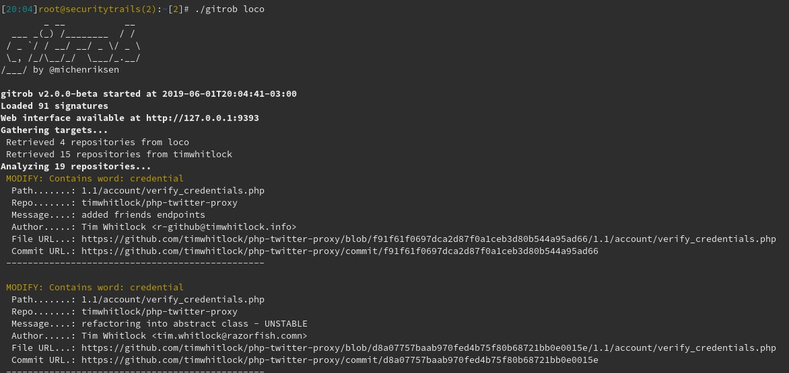Open the first Commit URL ending 5ad66
This screenshot has width=789, height=373.
coord(340,251)
